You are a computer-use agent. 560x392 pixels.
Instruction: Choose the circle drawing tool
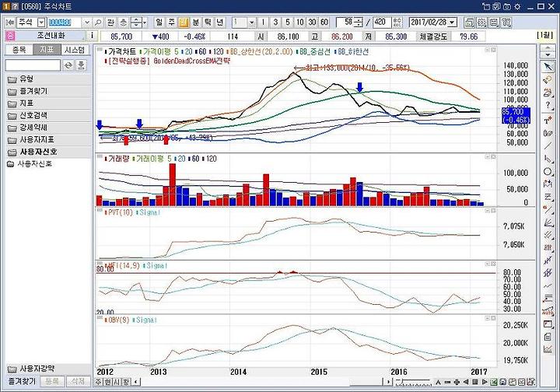tap(548, 171)
